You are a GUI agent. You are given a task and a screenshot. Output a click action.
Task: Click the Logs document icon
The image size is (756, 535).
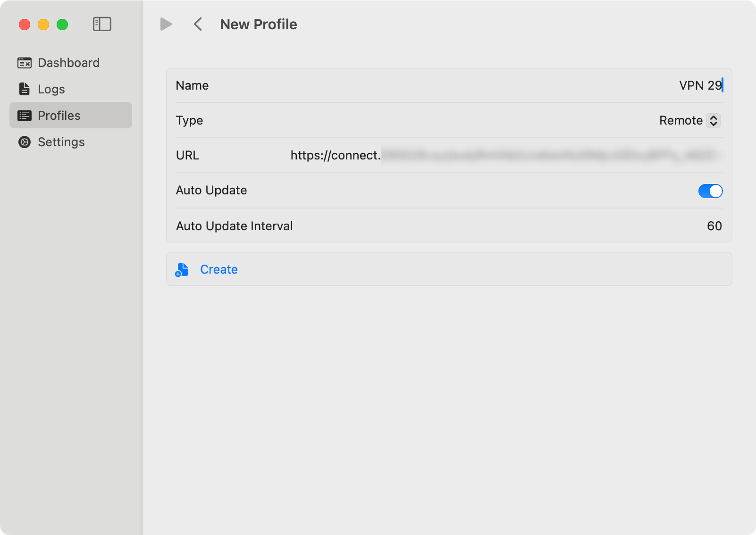25,89
